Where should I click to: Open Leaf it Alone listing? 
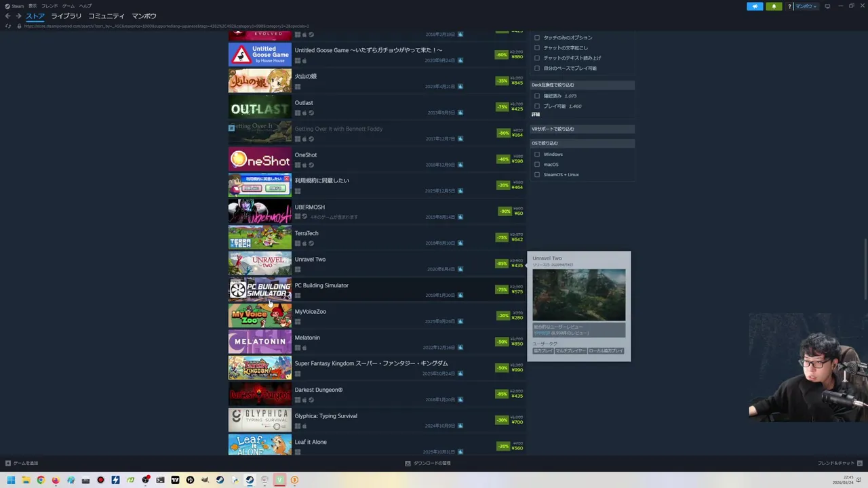click(376, 445)
